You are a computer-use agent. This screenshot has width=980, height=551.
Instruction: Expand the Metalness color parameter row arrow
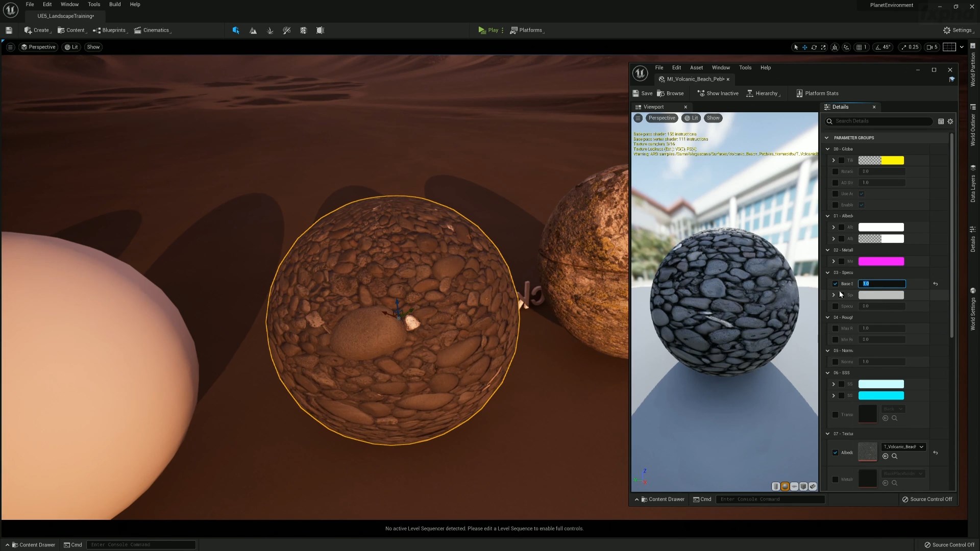pos(834,261)
